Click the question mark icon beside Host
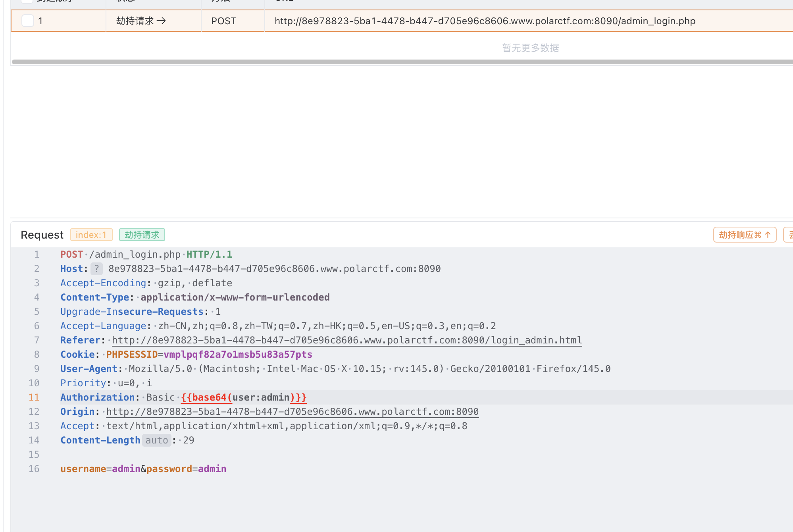Viewport: 793px width, 532px height. coord(96,269)
